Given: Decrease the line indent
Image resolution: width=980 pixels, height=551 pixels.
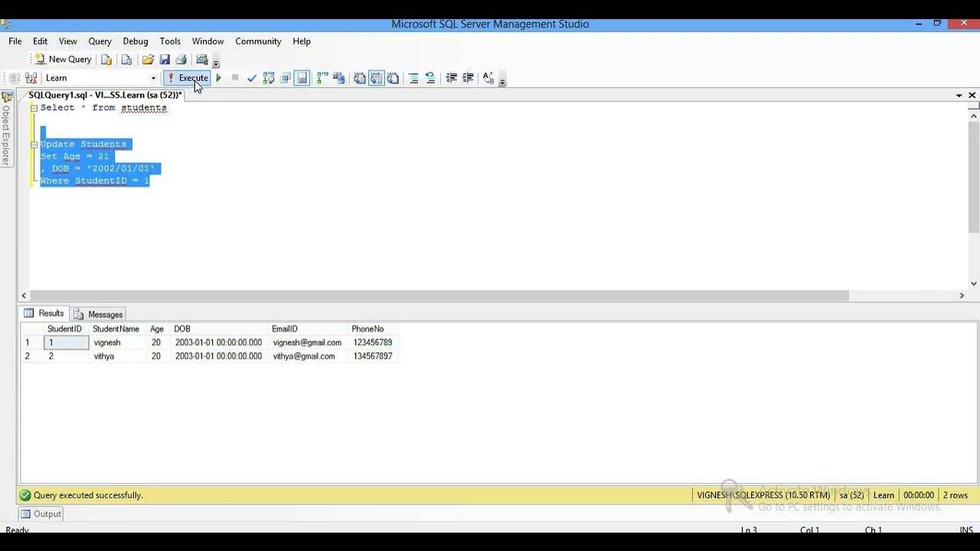Looking at the screenshot, I should tap(451, 77).
